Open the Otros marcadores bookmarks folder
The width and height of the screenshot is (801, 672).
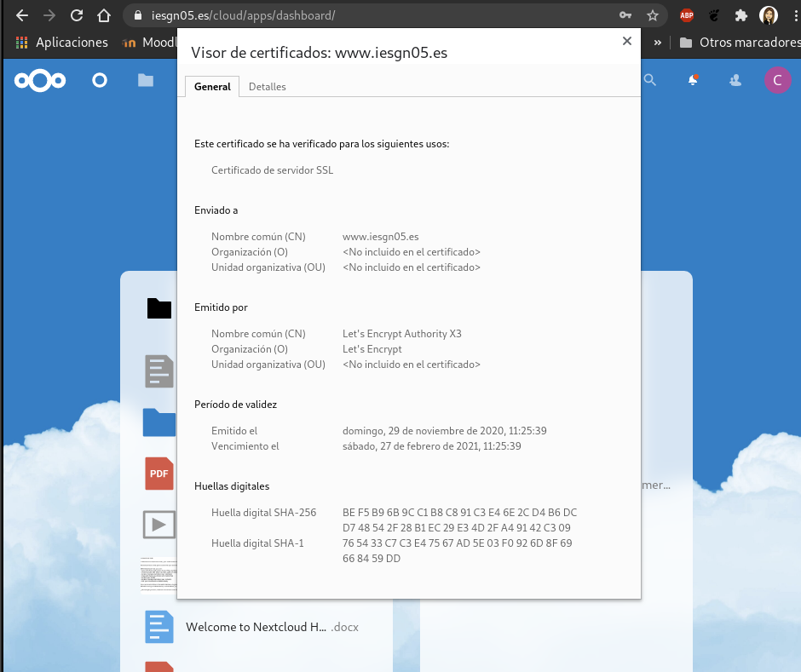pos(740,42)
